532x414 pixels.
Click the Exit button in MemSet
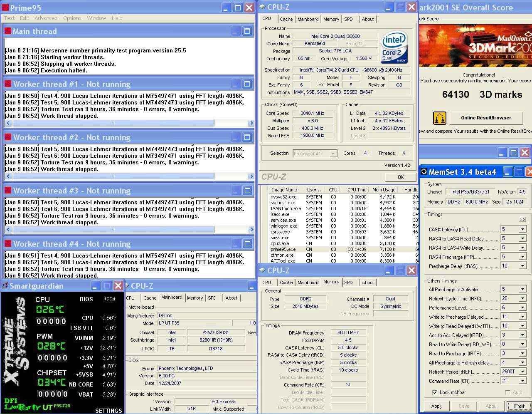pyautogui.click(x=519, y=406)
